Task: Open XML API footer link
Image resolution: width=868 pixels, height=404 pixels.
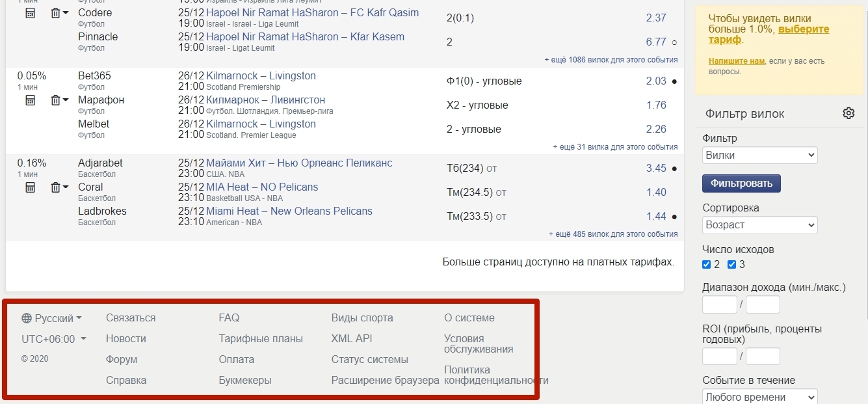Action: tap(352, 339)
